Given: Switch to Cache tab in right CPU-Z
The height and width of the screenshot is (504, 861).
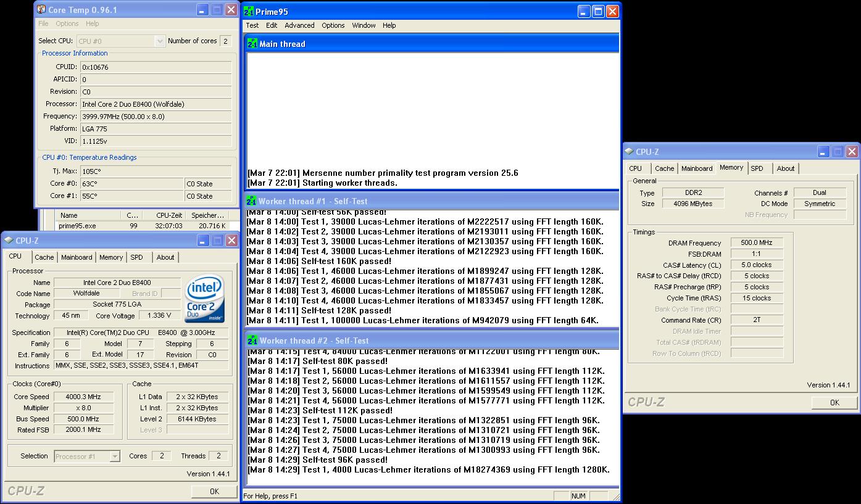Looking at the screenshot, I should [x=664, y=168].
